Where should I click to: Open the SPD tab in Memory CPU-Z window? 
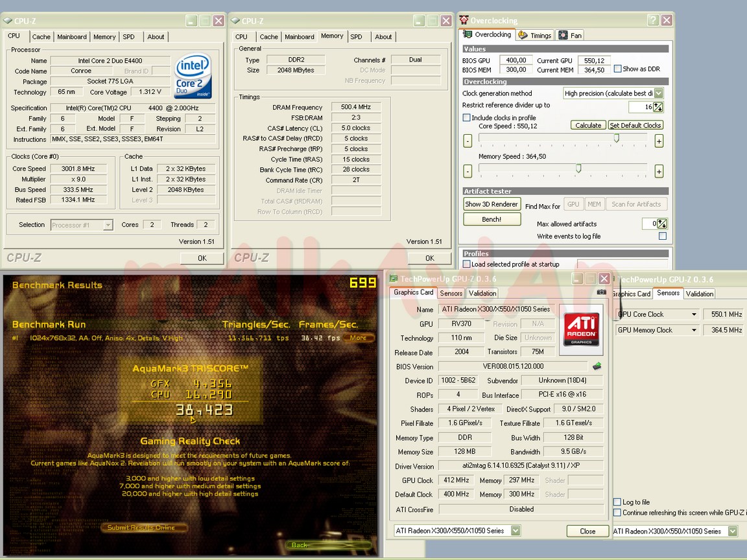click(x=357, y=37)
